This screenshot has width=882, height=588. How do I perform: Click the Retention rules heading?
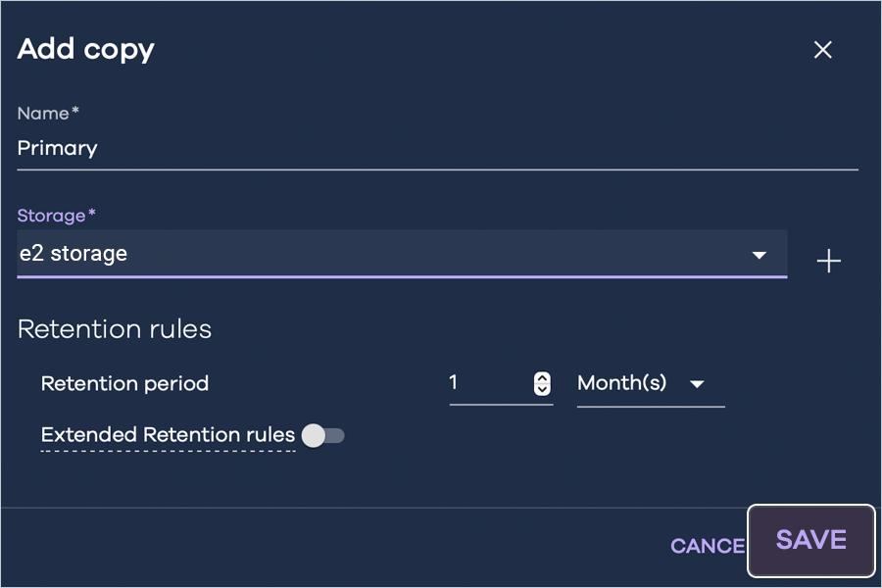point(115,329)
